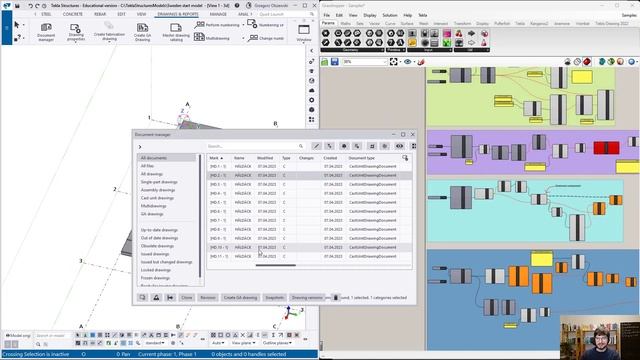Click Snapshots button in Document manager
The height and width of the screenshot is (360, 640).
click(x=274, y=298)
